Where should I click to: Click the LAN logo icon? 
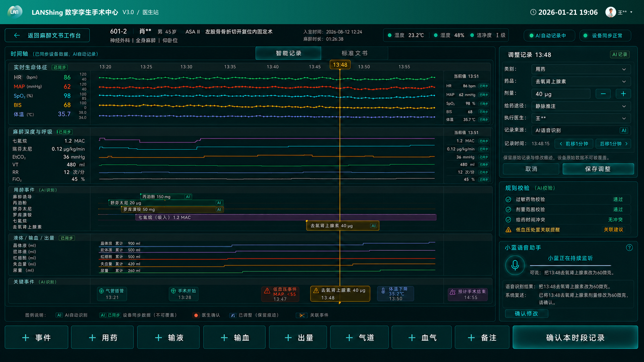click(x=15, y=12)
